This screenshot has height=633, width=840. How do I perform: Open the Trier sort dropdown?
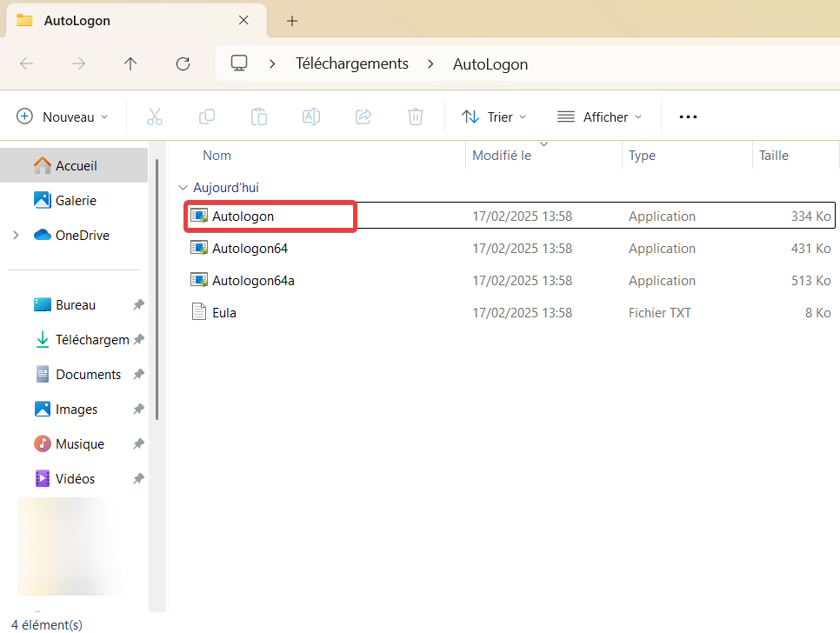[x=494, y=117]
